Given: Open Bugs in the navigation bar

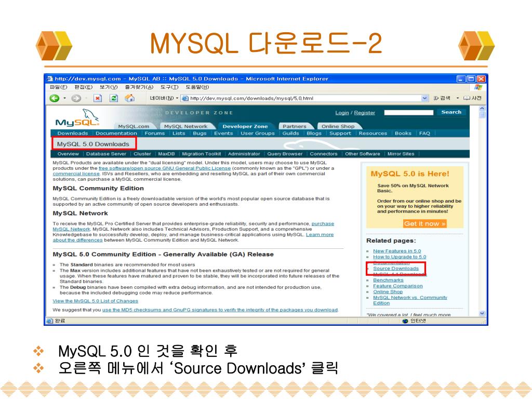Looking at the screenshot, I should click(199, 134).
